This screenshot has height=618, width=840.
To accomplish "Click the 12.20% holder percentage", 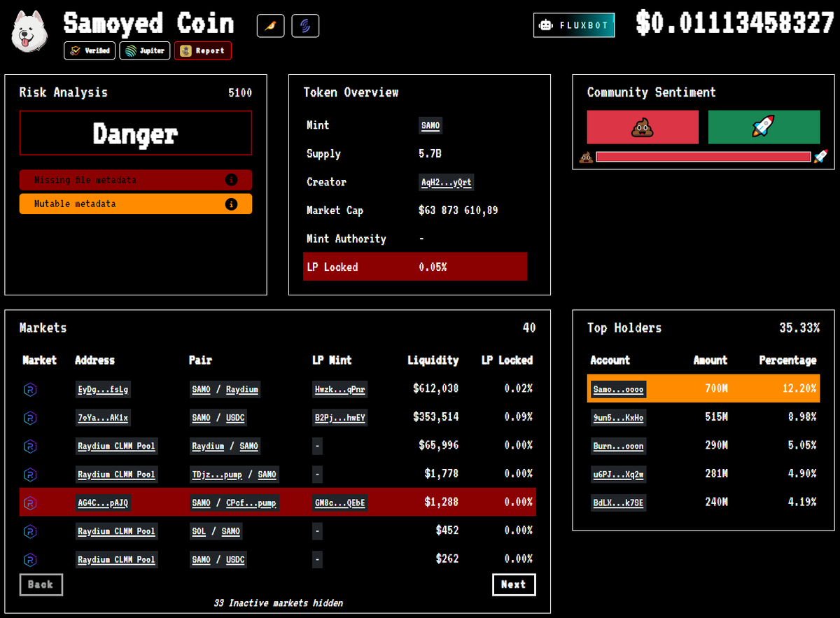I will pyautogui.click(x=800, y=388).
